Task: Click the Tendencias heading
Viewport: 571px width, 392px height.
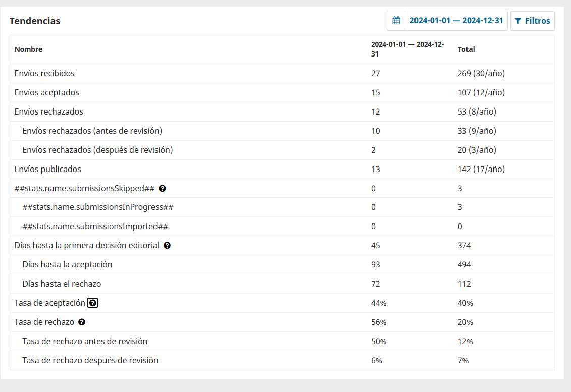Action: pos(35,21)
